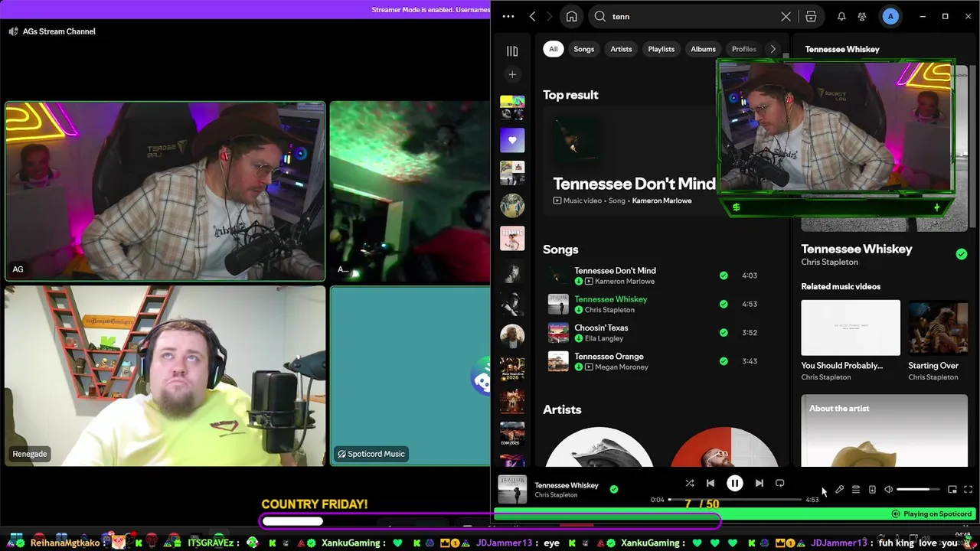
Task: Clear the search text with X
Action: [786, 16]
